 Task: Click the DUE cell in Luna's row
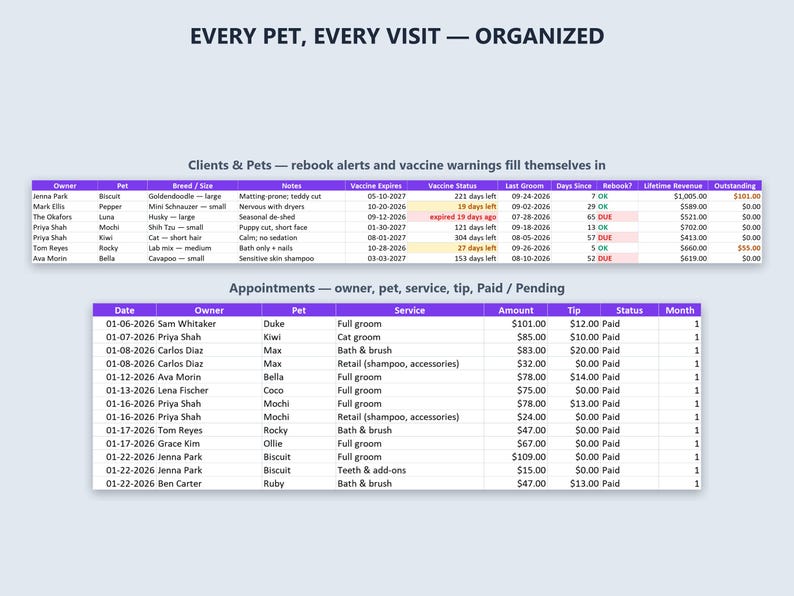(617, 217)
